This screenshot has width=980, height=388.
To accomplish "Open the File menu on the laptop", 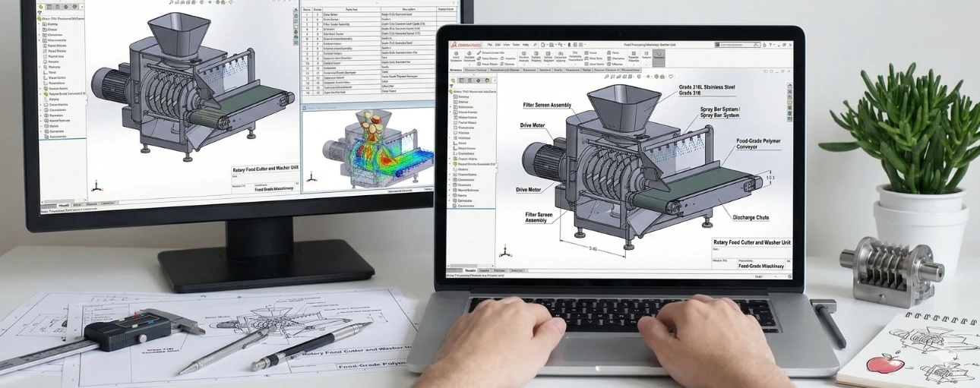I will pos(489,45).
